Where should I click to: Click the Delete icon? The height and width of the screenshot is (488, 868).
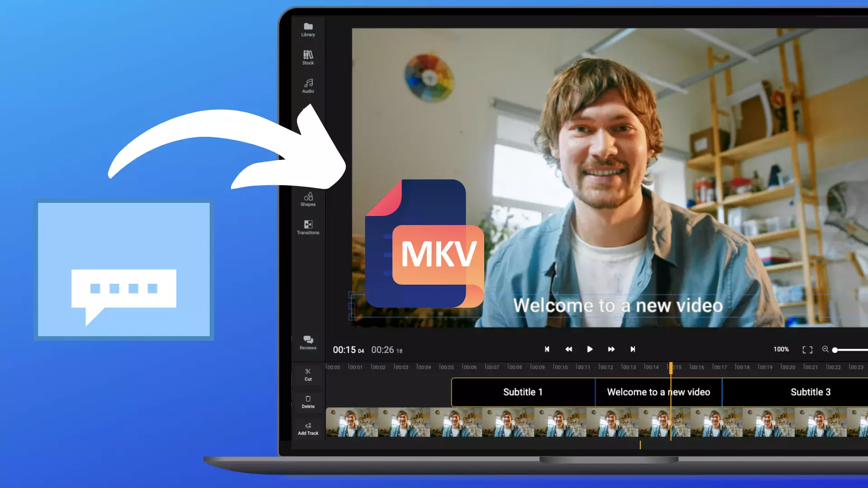click(x=308, y=401)
